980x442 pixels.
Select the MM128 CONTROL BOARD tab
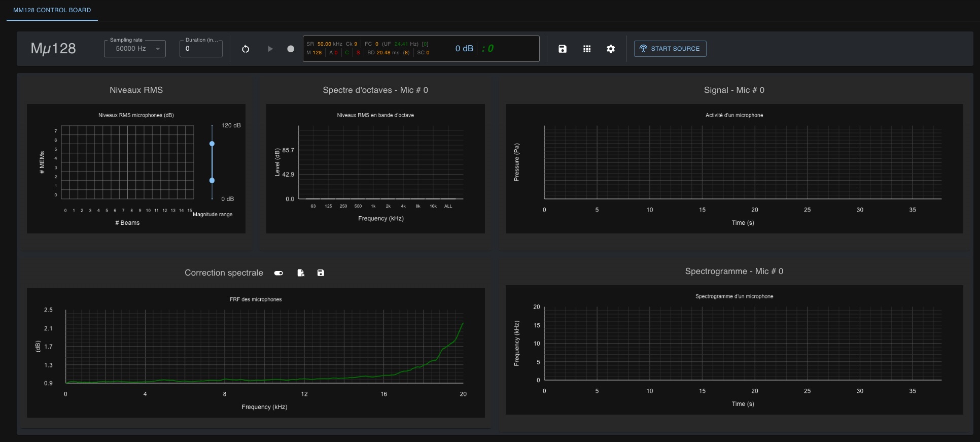pyautogui.click(x=52, y=10)
